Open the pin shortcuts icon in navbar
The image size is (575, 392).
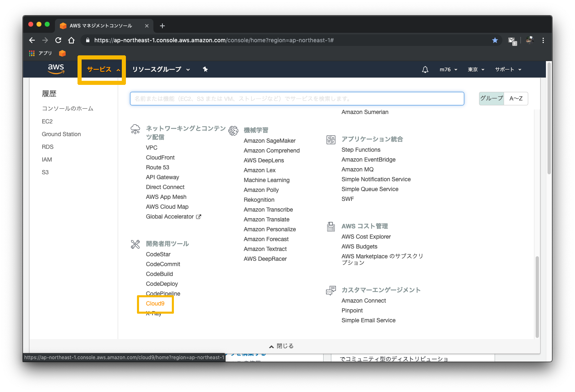205,69
